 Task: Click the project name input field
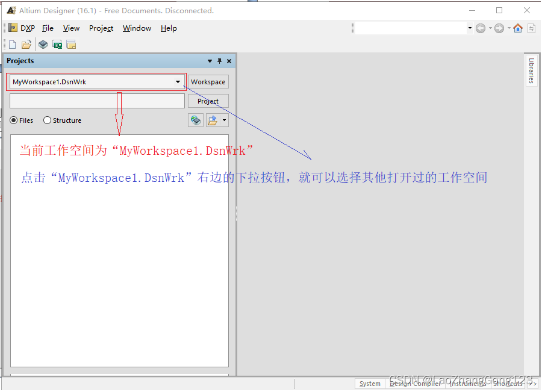click(97, 101)
